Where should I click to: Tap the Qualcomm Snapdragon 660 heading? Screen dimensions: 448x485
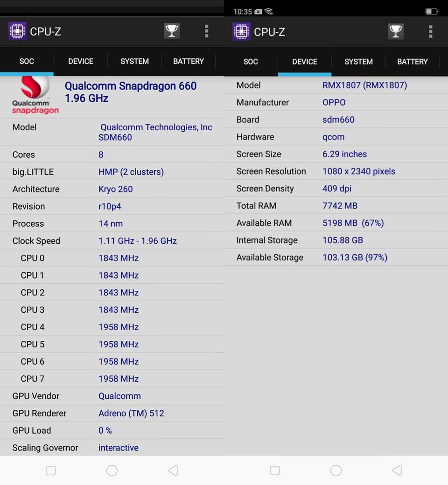point(131,92)
